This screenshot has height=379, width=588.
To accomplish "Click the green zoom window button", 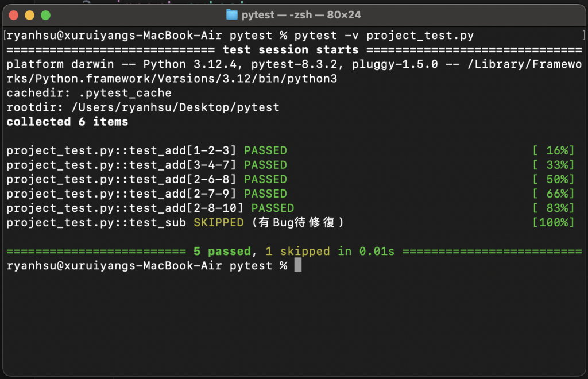I will click(46, 15).
